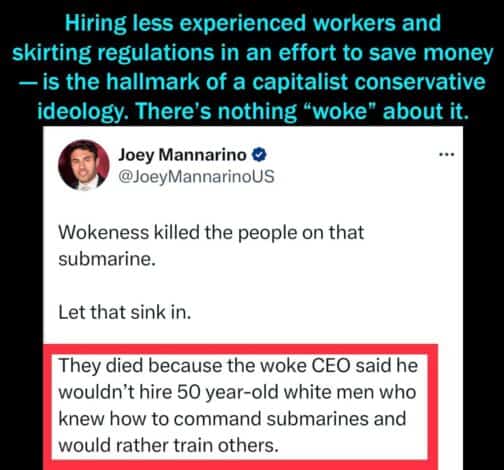The height and width of the screenshot is (470, 504).
Task: Click the line "knew how to command submarines and"
Action: coord(232,419)
